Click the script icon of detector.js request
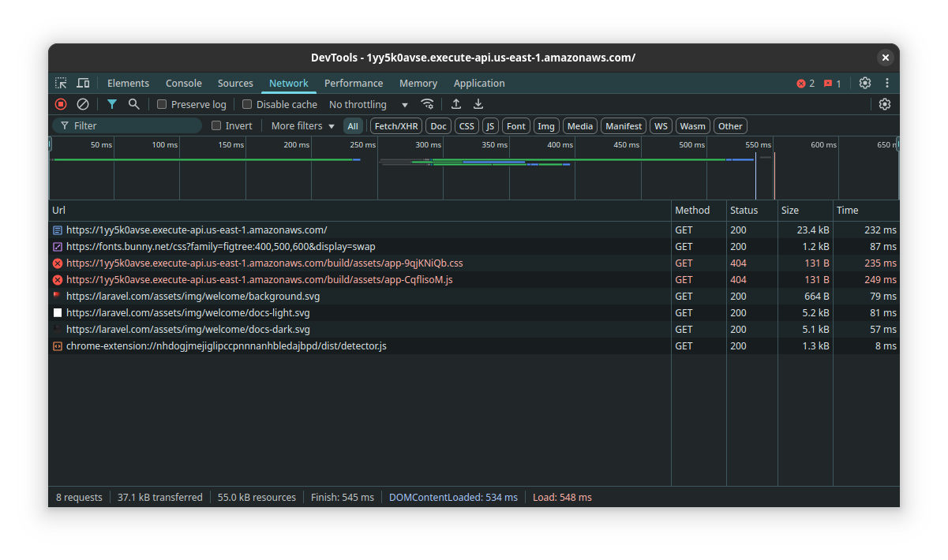The height and width of the screenshot is (560, 948). (x=57, y=346)
